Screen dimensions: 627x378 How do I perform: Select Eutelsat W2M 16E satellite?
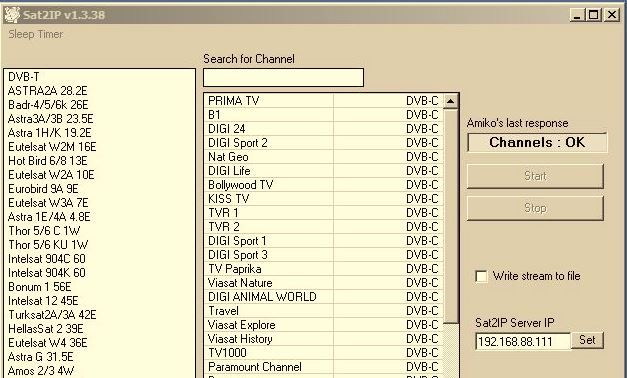pos(99,146)
